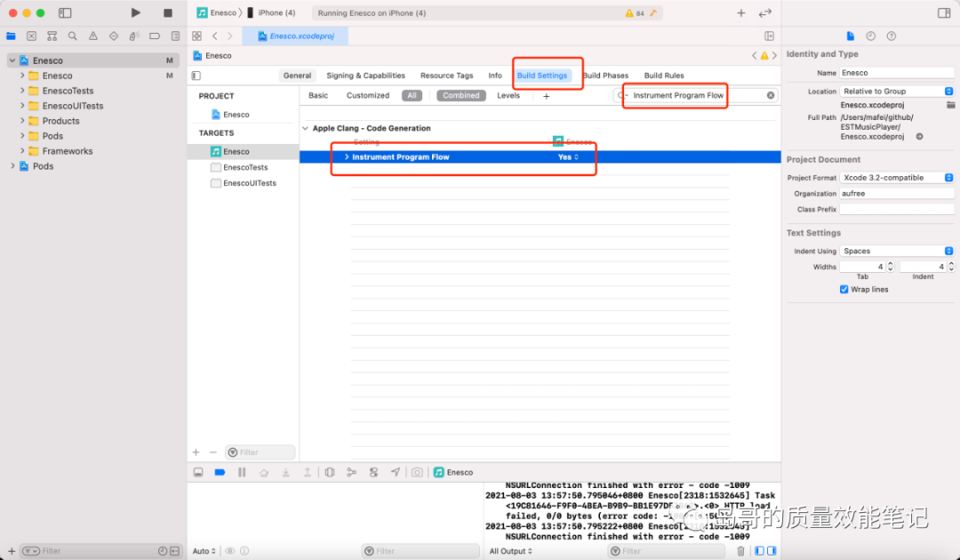
Task: Show the variables view pane toggle
Action: pos(759,551)
